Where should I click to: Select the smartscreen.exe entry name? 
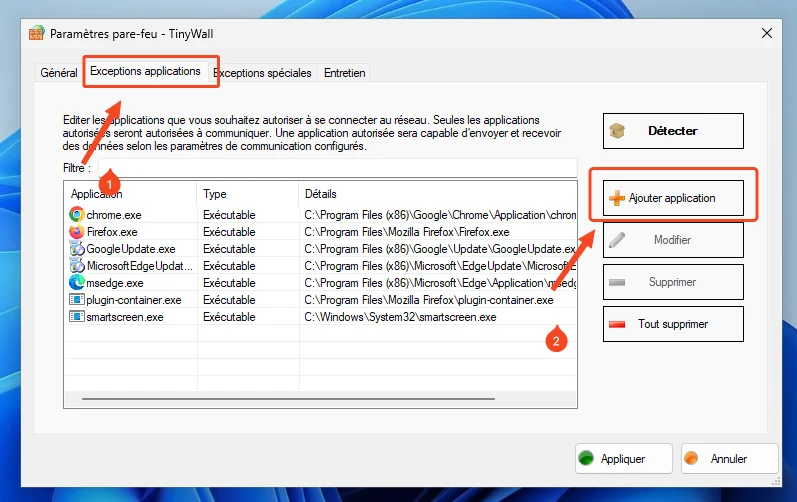click(125, 317)
